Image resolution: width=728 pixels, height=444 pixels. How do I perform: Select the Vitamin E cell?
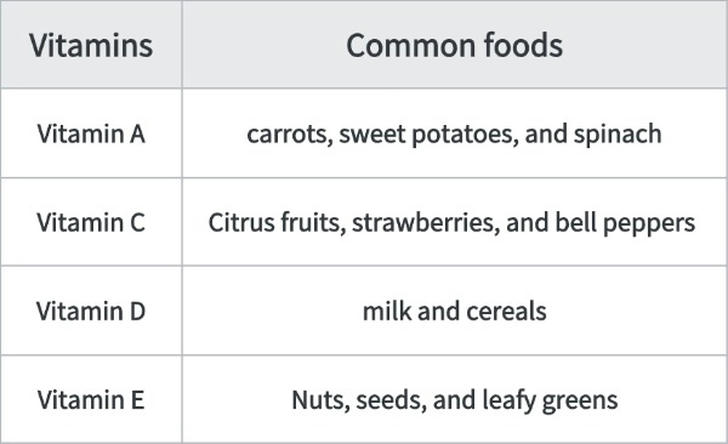click(x=91, y=400)
